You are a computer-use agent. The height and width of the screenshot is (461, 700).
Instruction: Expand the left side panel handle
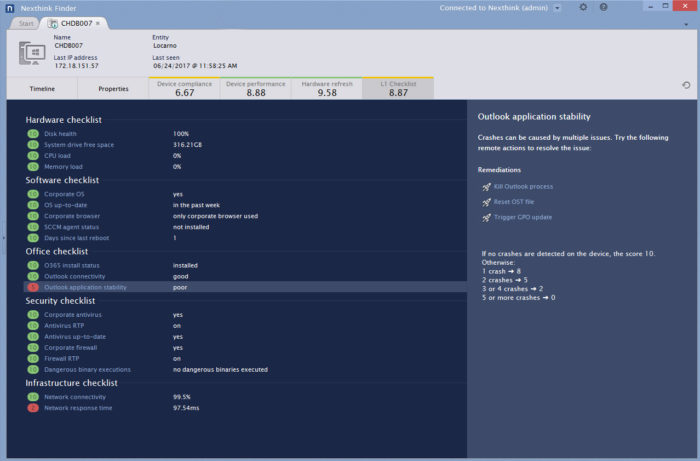(x=3, y=238)
